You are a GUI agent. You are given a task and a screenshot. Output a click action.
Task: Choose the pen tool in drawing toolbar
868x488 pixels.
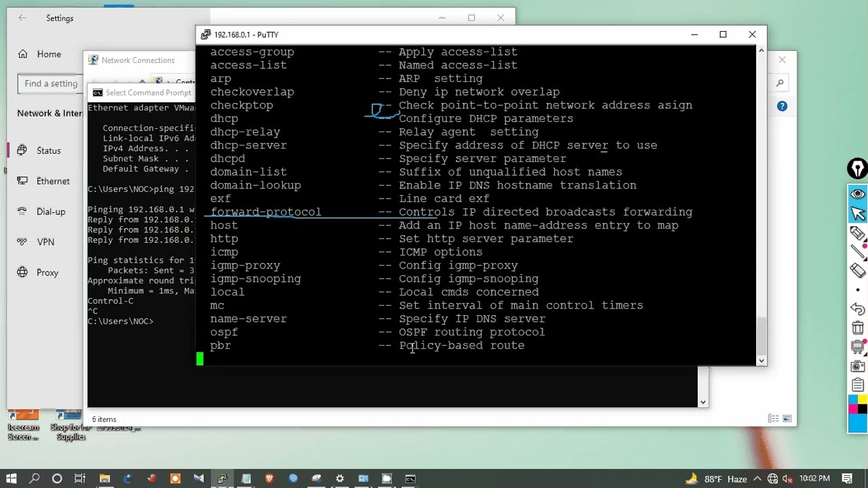pyautogui.click(x=858, y=233)
